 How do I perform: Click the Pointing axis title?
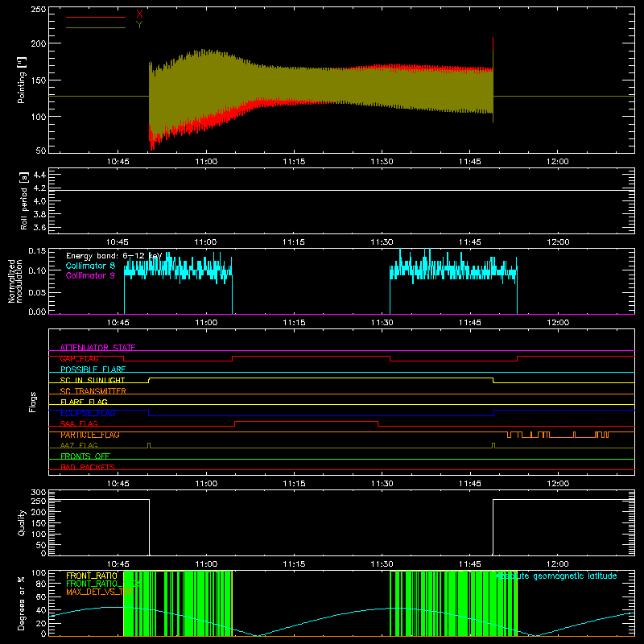click(x=22, y=80)
